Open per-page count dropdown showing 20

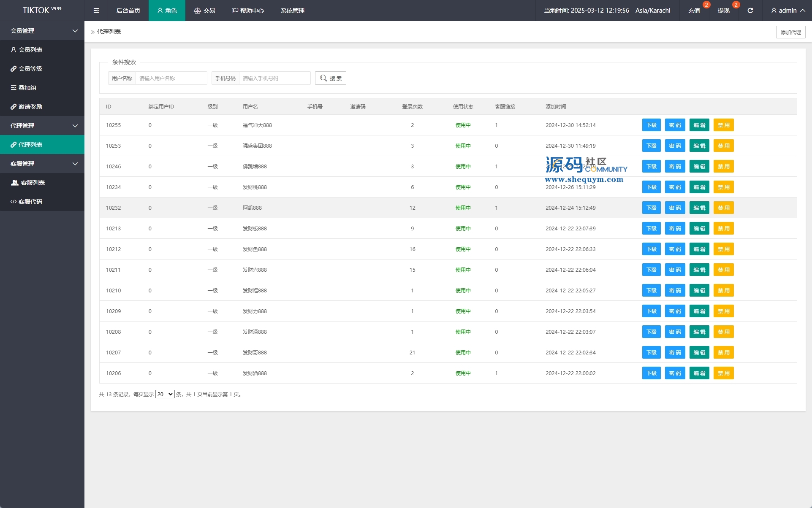(x=165, y=394)
